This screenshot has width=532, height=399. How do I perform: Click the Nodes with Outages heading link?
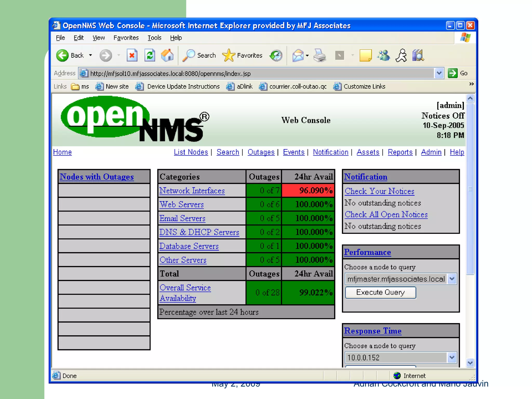(97, 177)
